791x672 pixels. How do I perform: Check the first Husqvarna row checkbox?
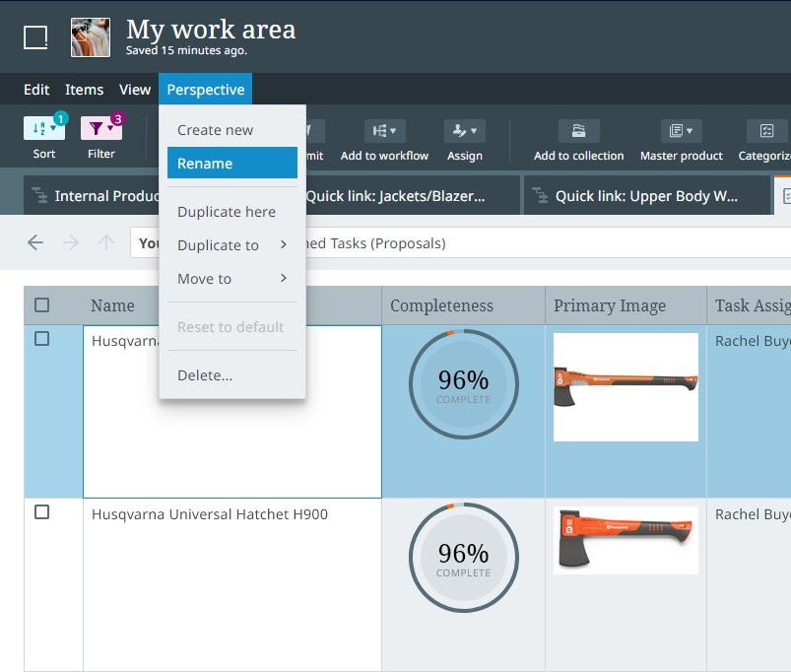(41, 339)
